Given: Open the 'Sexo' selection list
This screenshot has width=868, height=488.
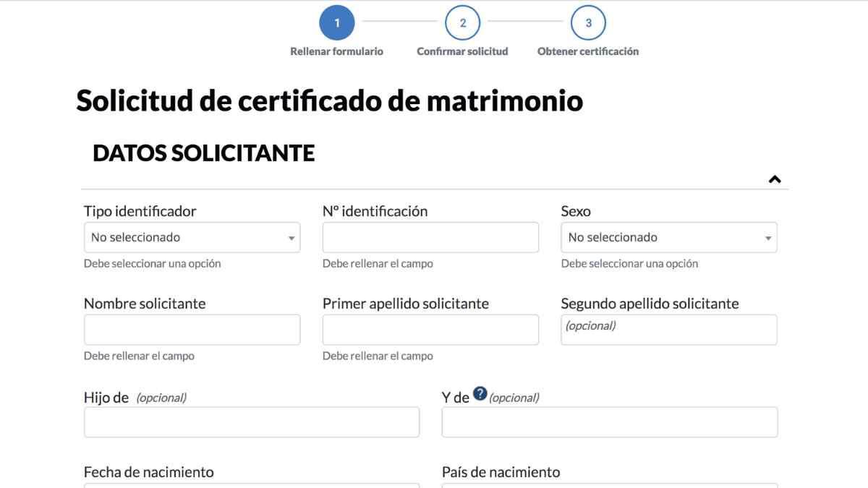Looking at the screenshot, I should (x=668, y=237).
